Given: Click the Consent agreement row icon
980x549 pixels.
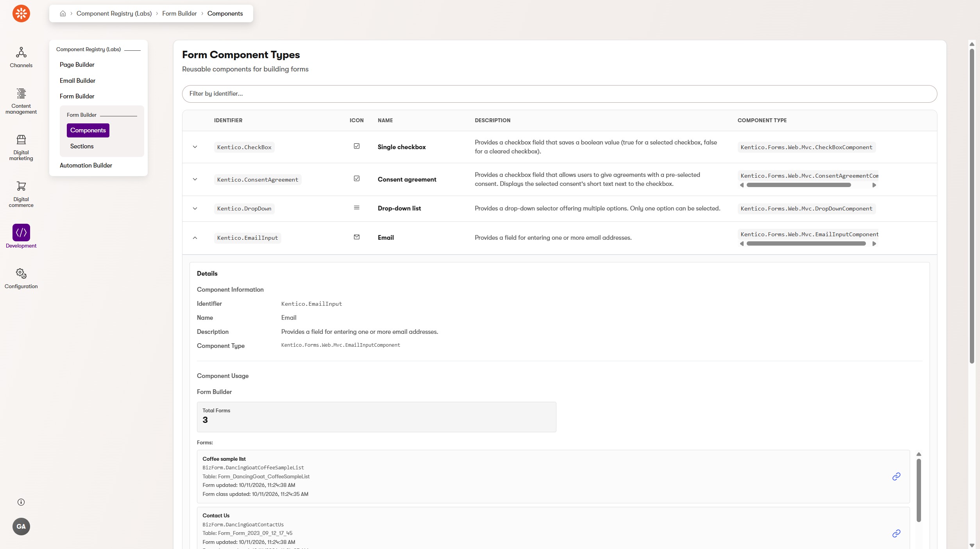Looking at the screenshot, I should (357, 178).
